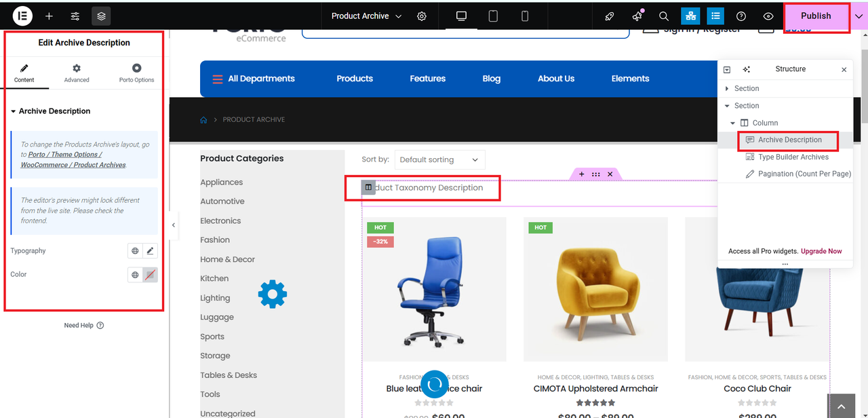Image resolution: width=868 pixels, height=418 pixels.
Task: Click the blue list icon in top bar
Action: (715, 16)
